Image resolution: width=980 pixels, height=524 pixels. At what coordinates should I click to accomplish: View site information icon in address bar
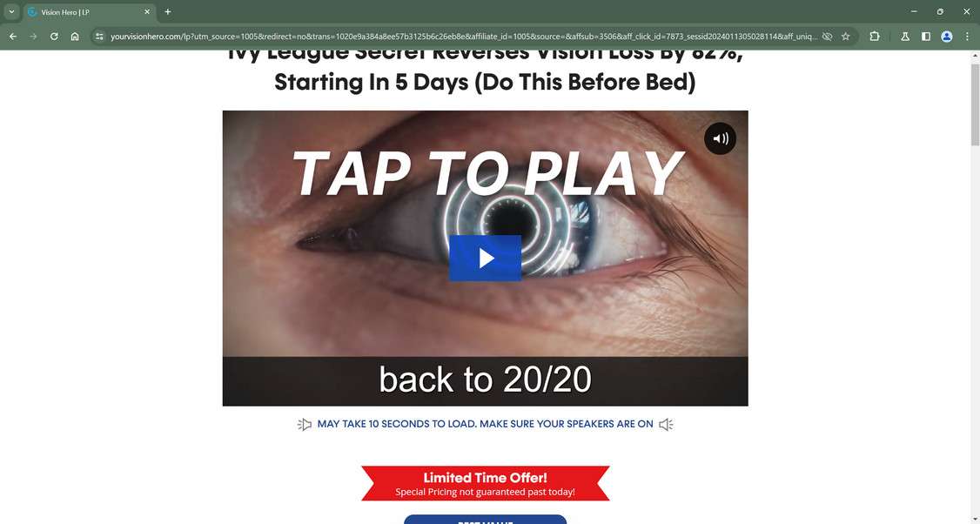tap(99, 37)
